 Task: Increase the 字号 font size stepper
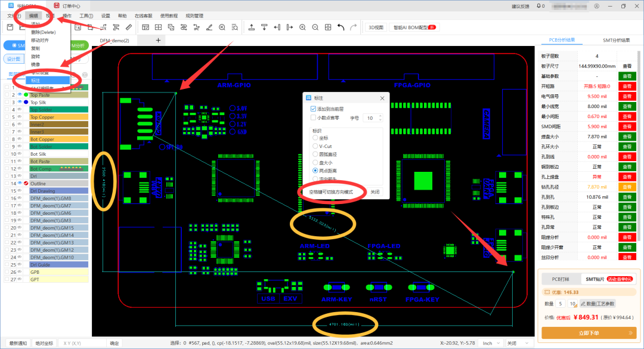[380, 116]
